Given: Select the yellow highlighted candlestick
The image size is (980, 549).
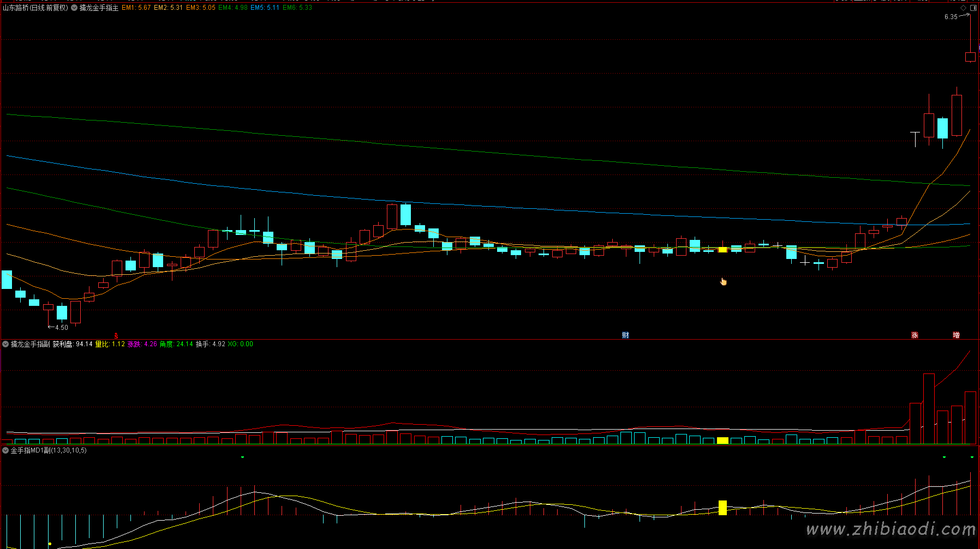Looking at the screenshot, I should pyautogui.click(x=722, y=249).
